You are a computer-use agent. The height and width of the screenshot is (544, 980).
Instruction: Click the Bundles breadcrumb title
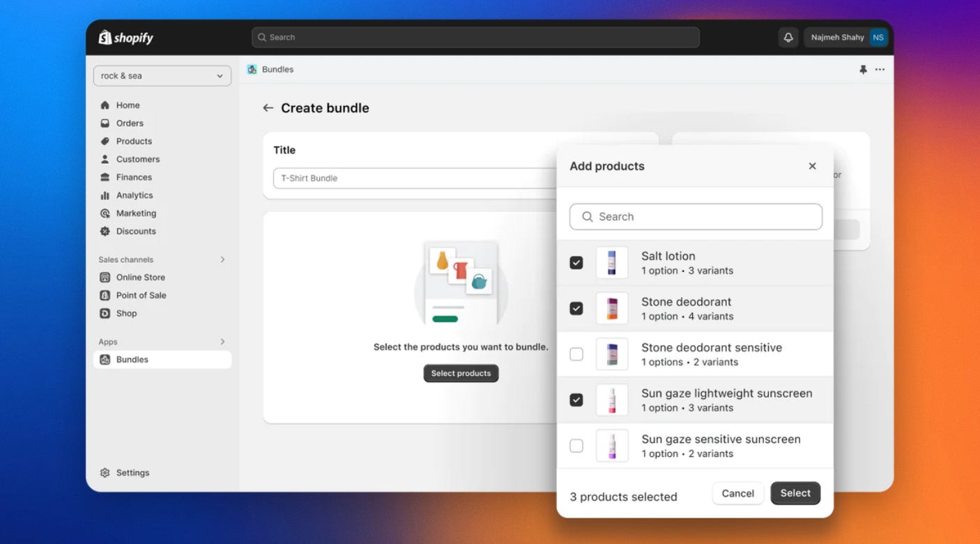[277, 70]
